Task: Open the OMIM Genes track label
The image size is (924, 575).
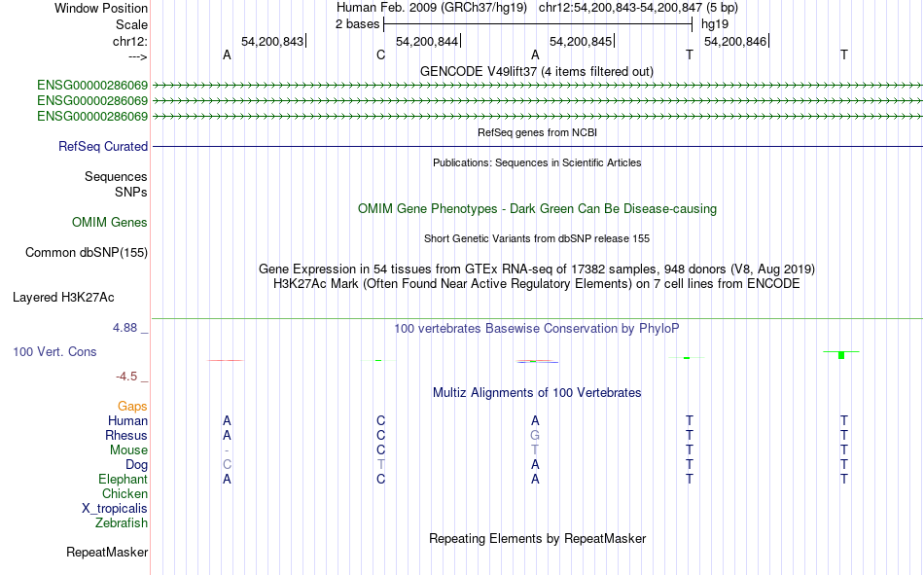Action: (109, 223)
